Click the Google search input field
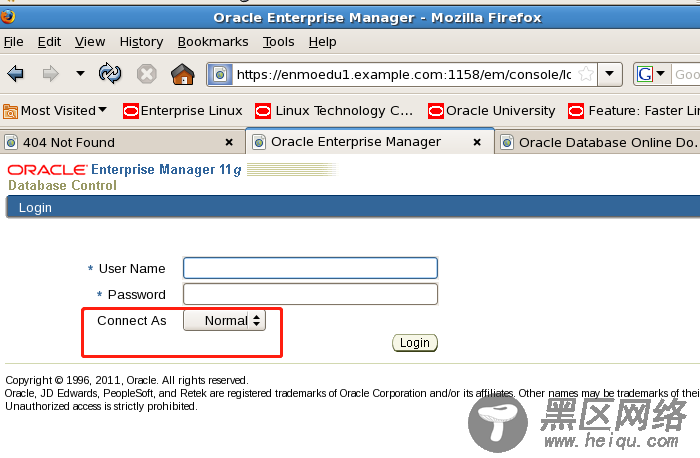 (x=686, y=74)
